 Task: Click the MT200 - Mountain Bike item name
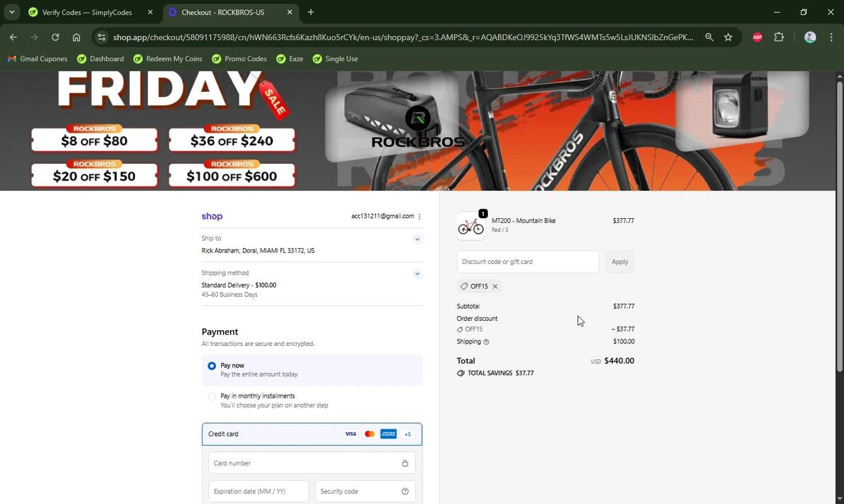point(523,220)
